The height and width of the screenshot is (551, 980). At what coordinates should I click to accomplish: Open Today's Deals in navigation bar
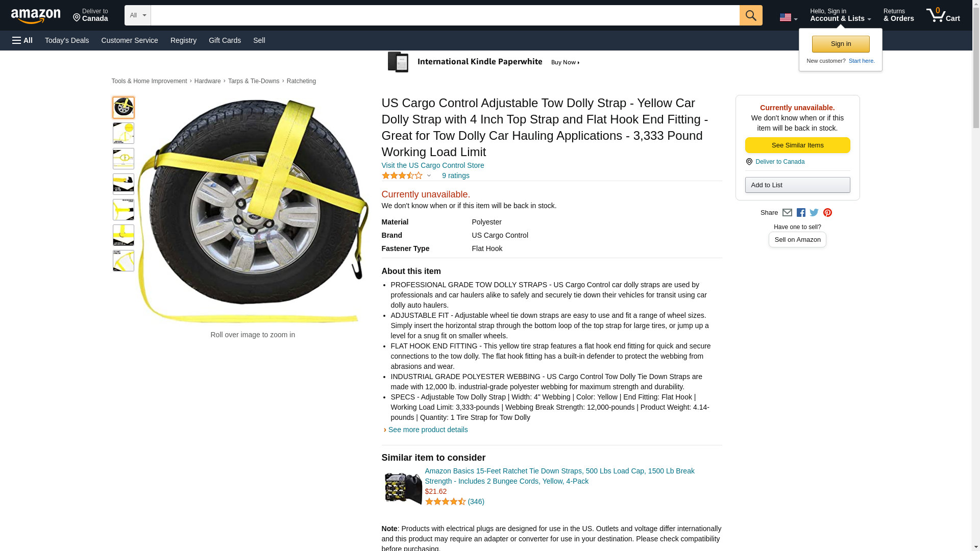point(67,40)
